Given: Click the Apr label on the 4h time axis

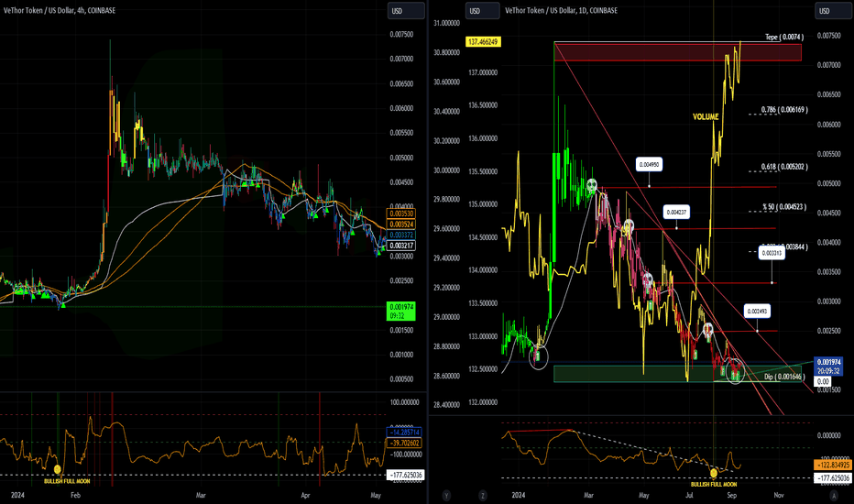Looking at the screenshot, I should 305,495.
